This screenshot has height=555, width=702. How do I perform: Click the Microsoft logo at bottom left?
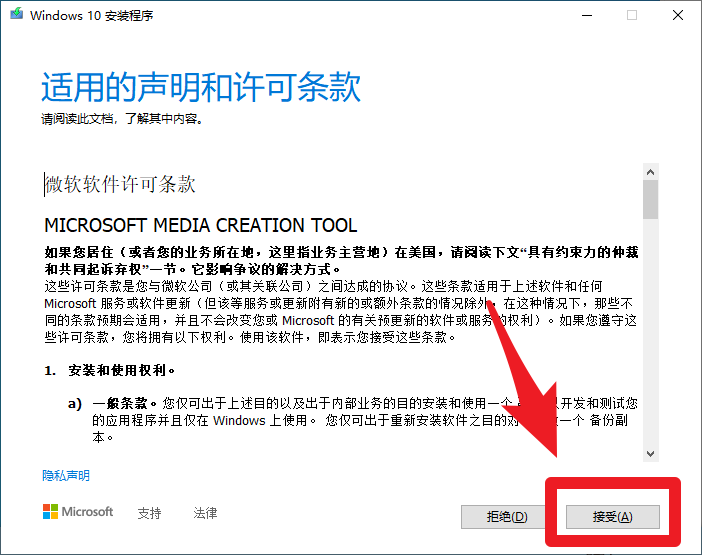point(78,512)
